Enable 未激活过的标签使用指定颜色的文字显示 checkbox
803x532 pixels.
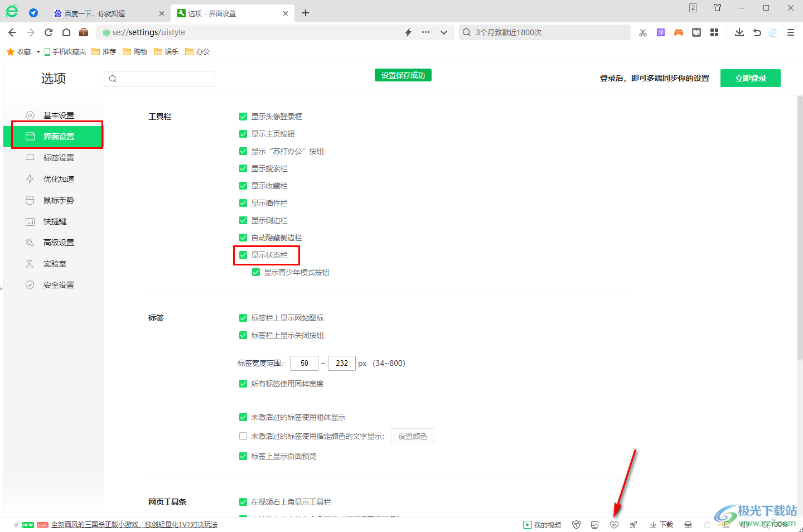pos(243,436)
